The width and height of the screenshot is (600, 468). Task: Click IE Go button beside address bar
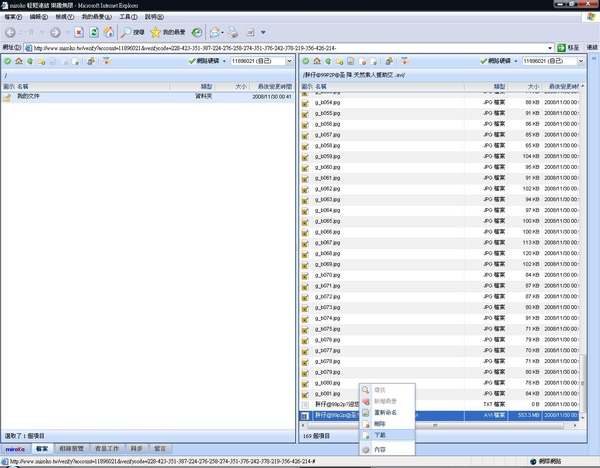coord(568,48)
